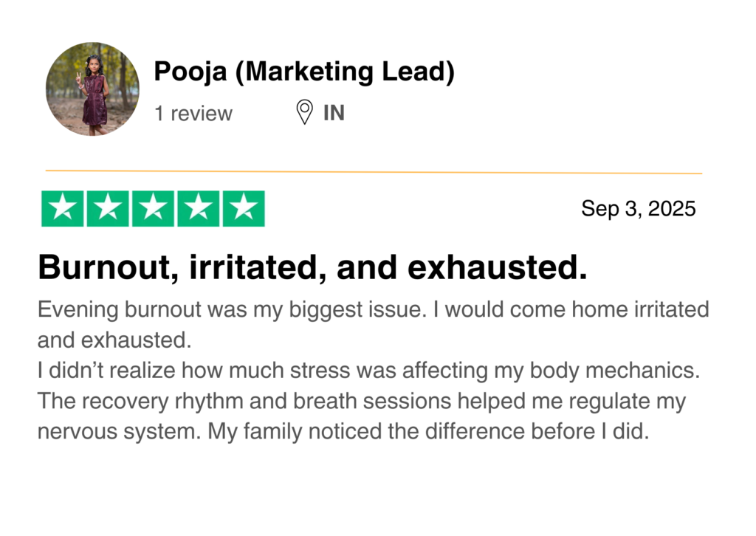Click the first green rating star

pos(63,209)
